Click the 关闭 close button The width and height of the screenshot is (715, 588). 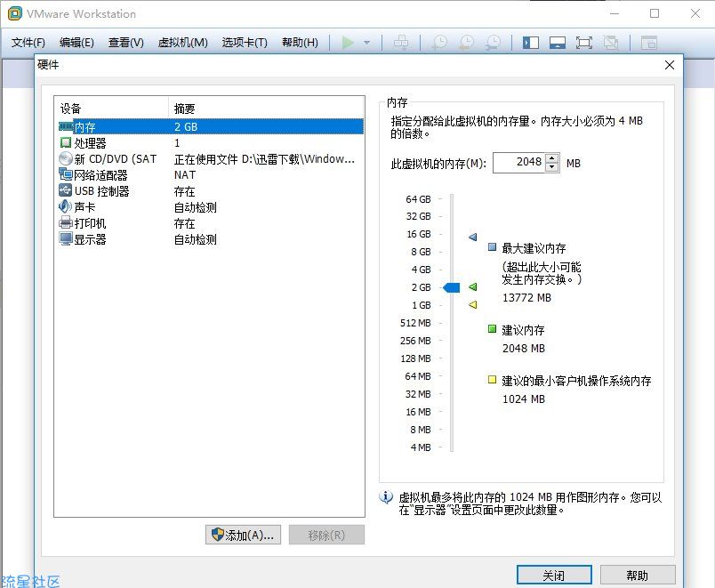coord(554,576)
